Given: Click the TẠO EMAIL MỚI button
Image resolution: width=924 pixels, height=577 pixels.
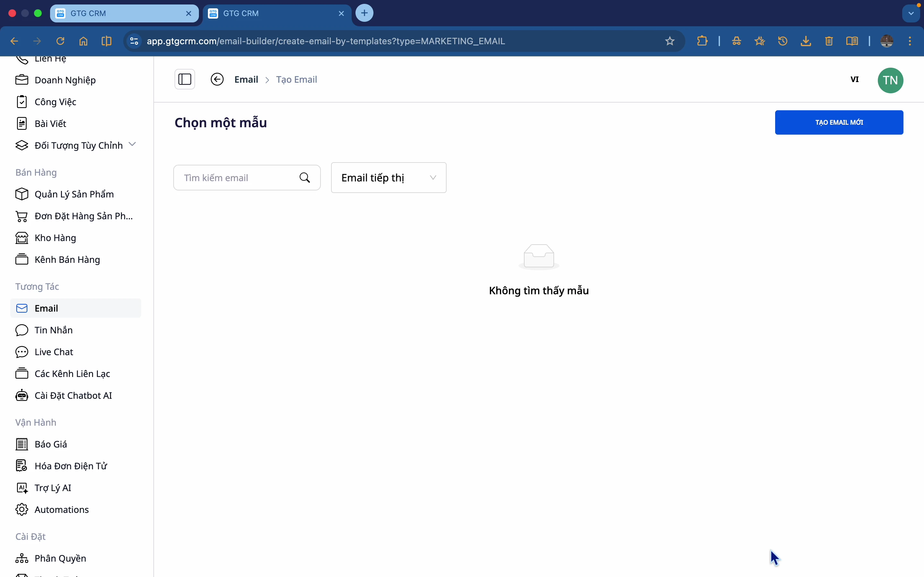Looking at the screenshot, I should tap(839, 122).
